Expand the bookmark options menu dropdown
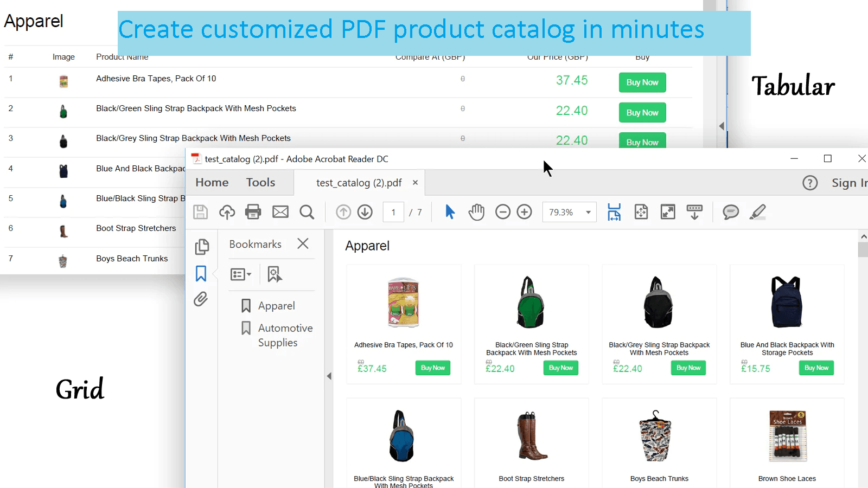This screenshot has width=868, height=488. click(241, 274)
